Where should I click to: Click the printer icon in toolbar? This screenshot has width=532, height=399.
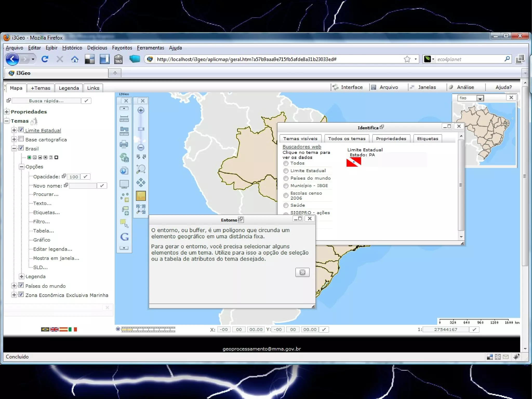pyautogui.click(x=124, y=144)
